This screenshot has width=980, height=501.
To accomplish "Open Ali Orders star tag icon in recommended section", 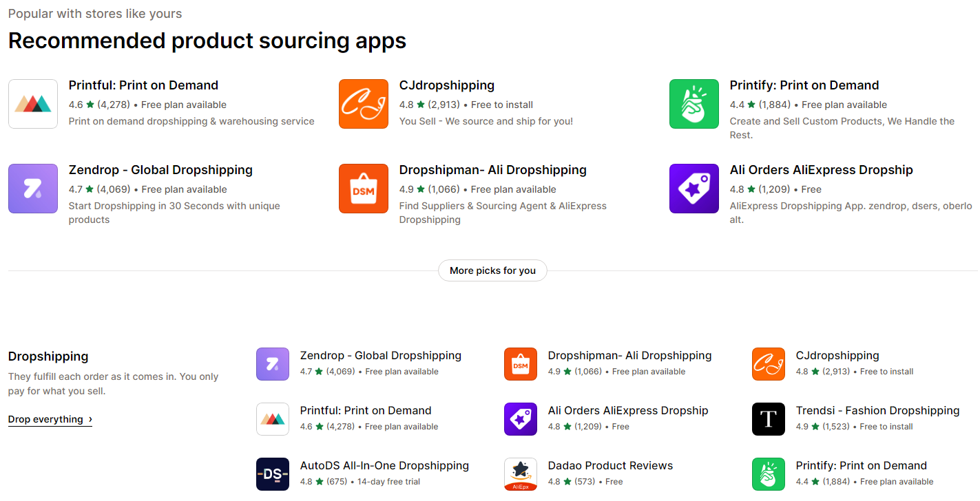I will click(694, 189).
